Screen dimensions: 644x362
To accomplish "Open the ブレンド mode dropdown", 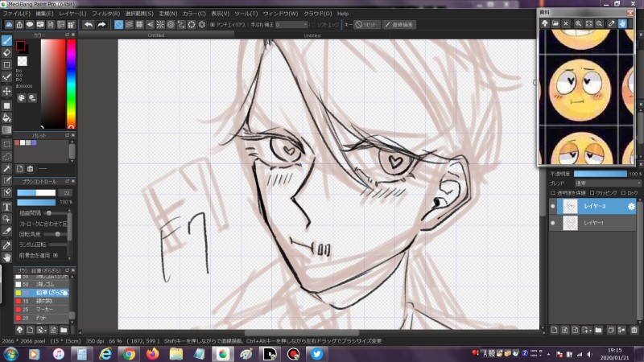I will pos(608,183).
